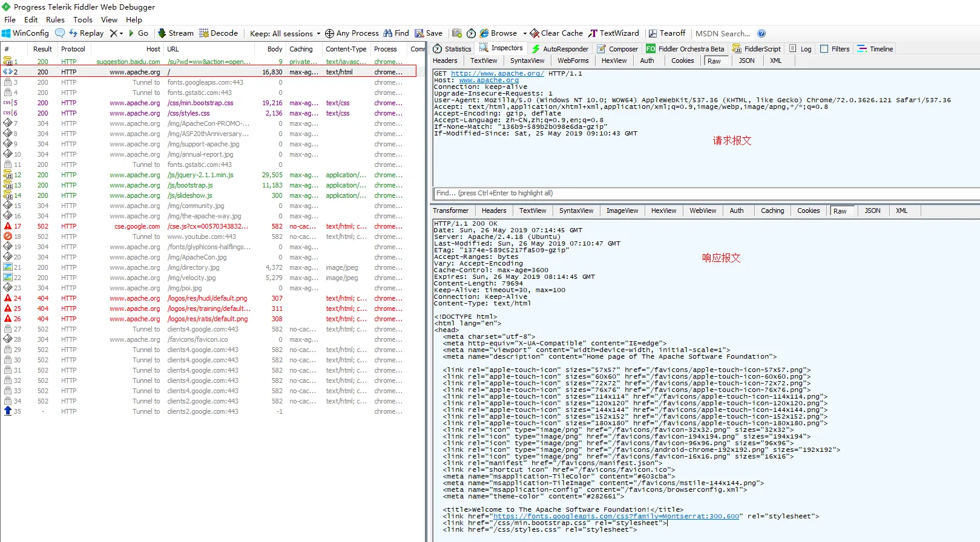Open the Rules menu
The width and height of the screenshot is (980, 542).
55,20
